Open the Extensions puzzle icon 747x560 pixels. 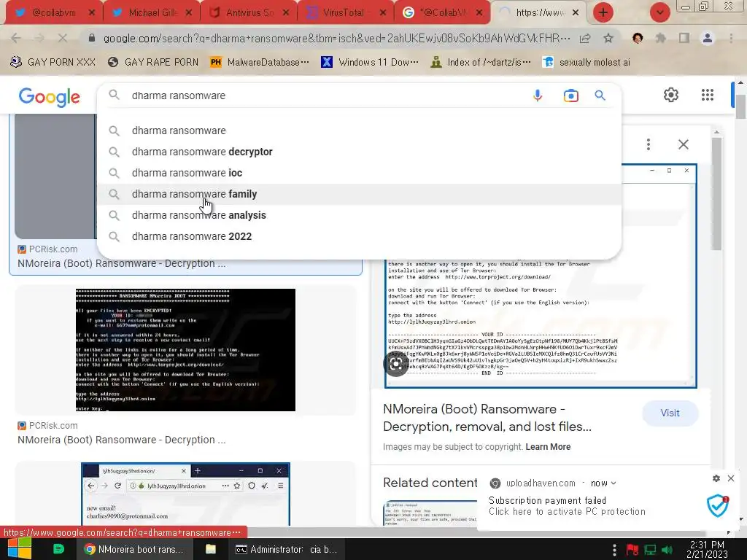point(661,38)
